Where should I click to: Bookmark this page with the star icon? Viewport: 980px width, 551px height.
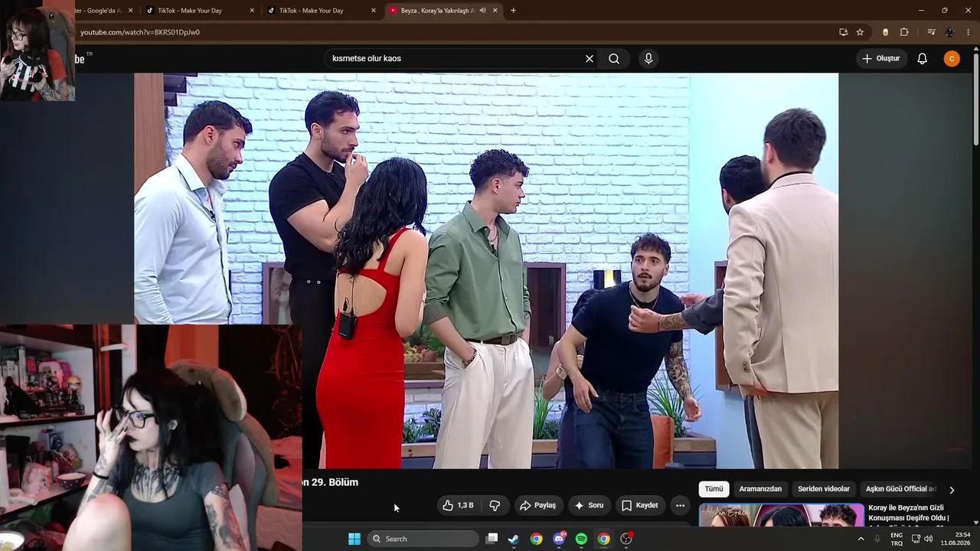pyautogui.click(x=860, y=32)
